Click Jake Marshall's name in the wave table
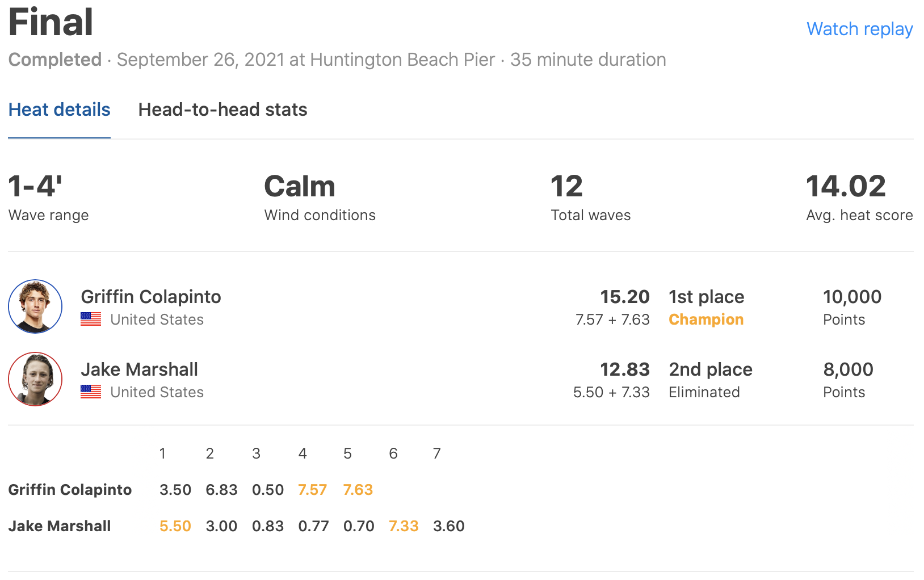Screen dimensions: 924x580 coord(60,526)
